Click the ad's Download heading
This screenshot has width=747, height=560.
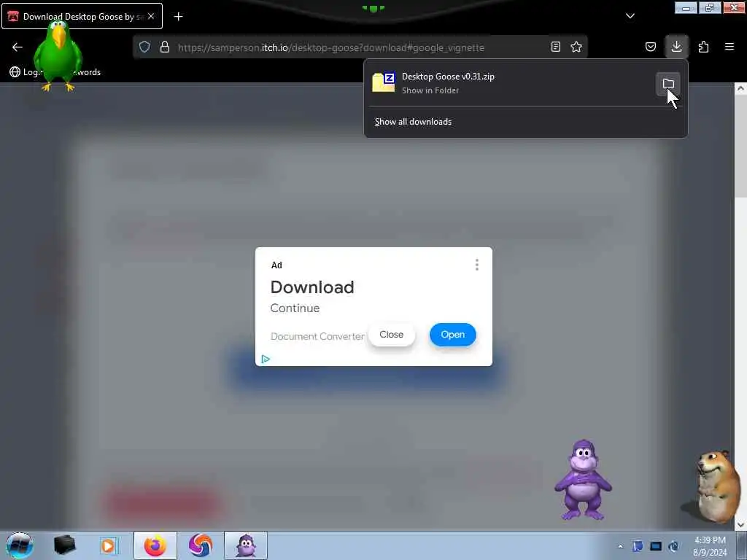coord(312,287)
